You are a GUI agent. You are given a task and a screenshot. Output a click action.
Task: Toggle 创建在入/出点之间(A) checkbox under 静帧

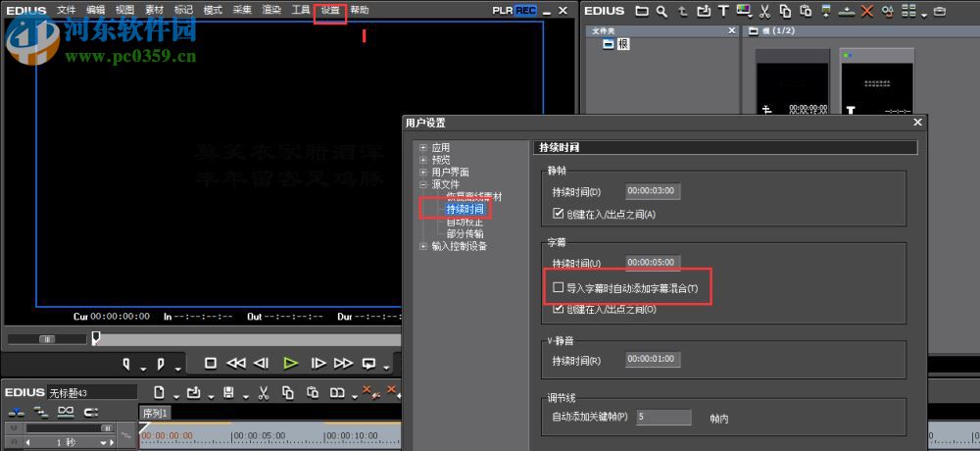(x=559, y=214)
